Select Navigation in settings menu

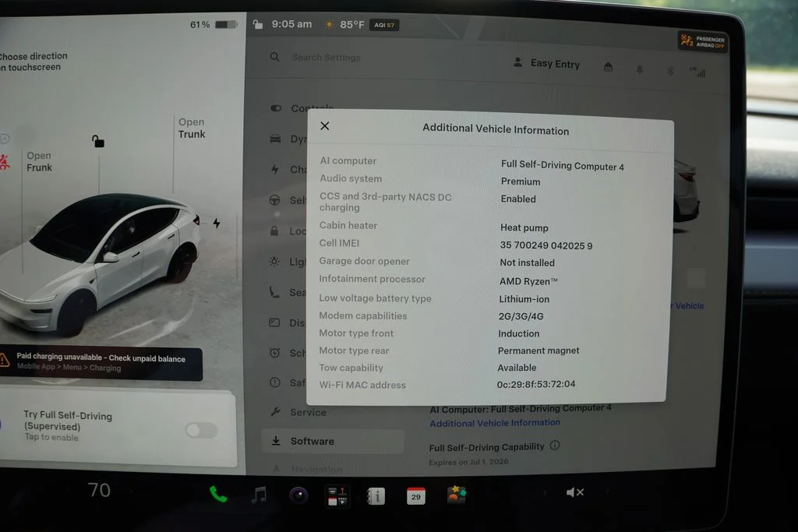click(x=307, y=468)
